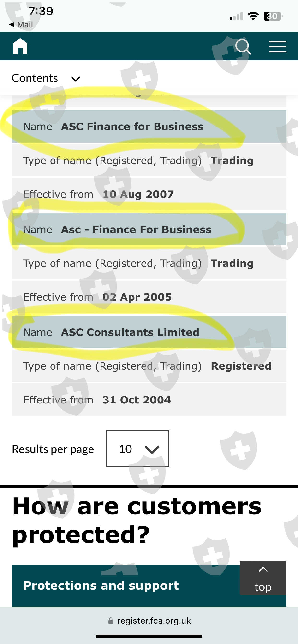Tap the 7:39 clock in status bar

click(x=41, y=11)
